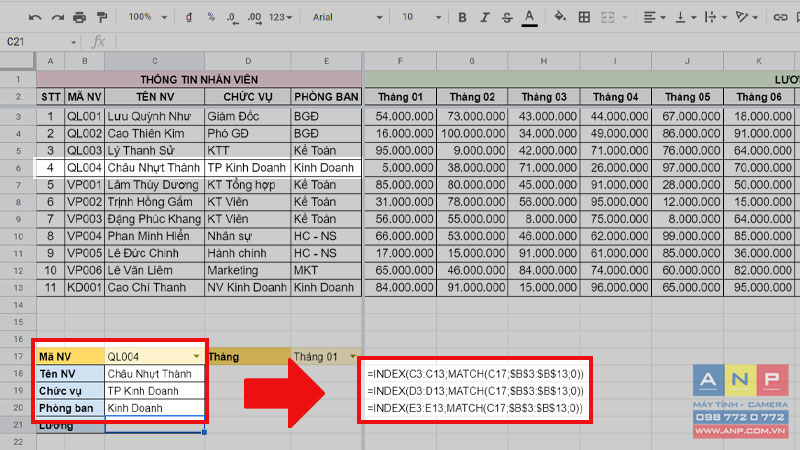Click cell Phan Minh Hiển
The image size is (800, 450).
(155, 236)
